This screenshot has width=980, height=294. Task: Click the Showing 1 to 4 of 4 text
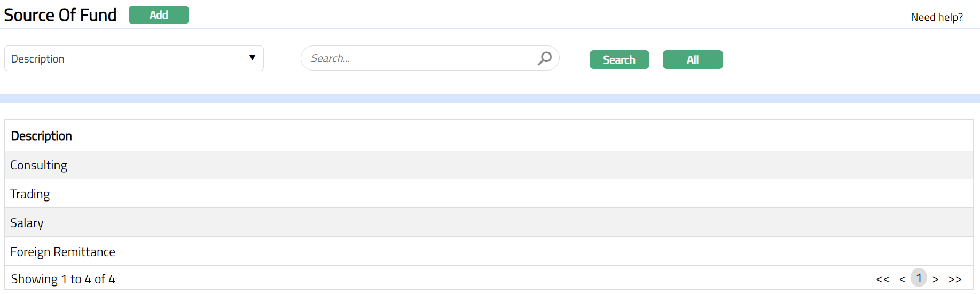tap(63, 279)
